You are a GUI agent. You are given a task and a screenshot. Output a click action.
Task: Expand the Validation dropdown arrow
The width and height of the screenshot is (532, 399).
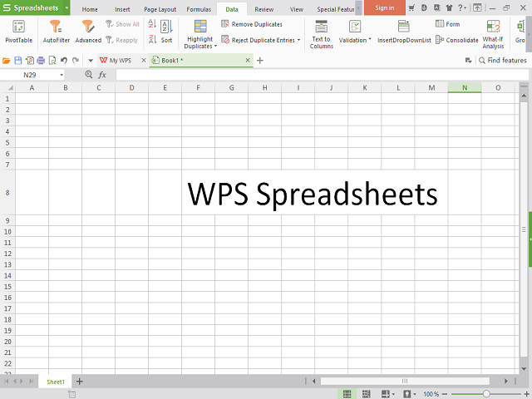(x=370, y=39)
